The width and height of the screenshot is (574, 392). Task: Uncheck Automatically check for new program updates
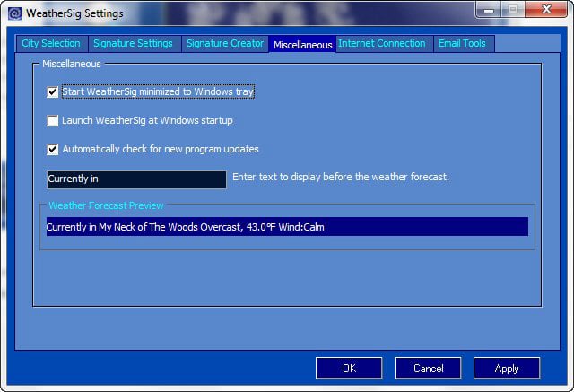53,149
